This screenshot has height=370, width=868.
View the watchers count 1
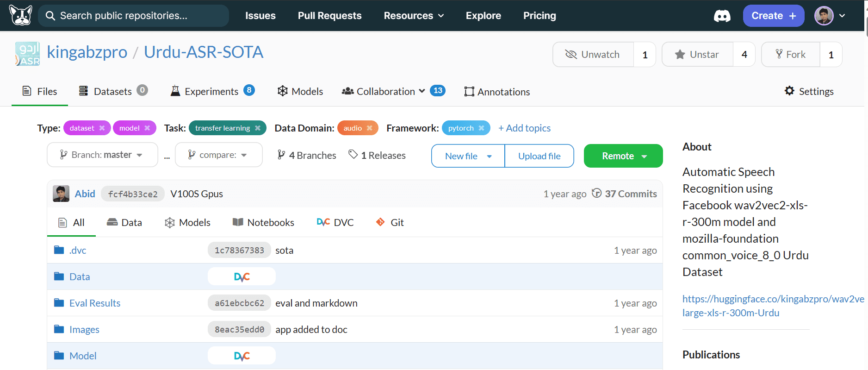click(x=645, y=55)
